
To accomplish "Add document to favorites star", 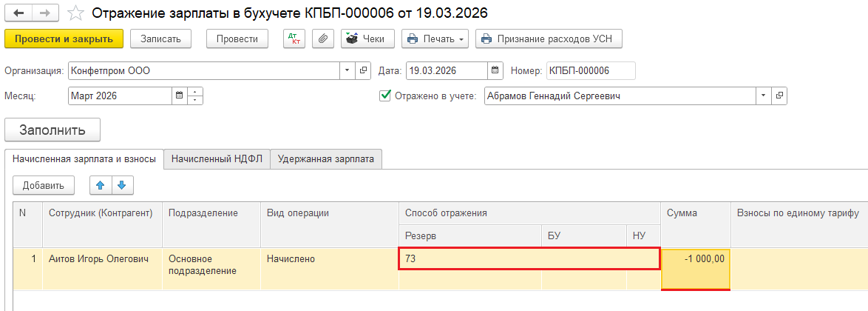I will point(75,12).
